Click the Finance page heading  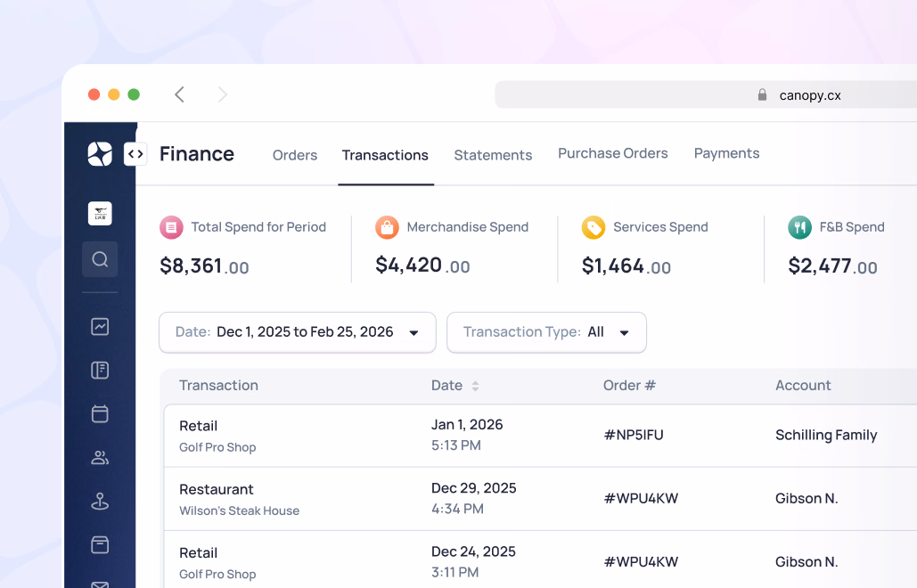pyautogui.click(x=197, y=154)
